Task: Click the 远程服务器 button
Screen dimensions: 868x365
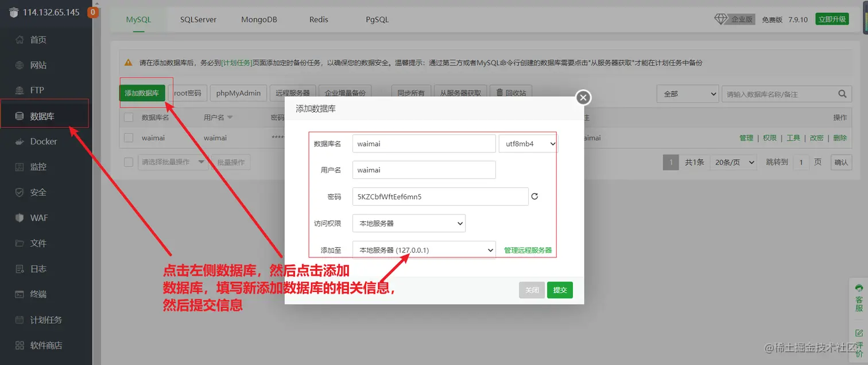Action: [x=293, y=93]
